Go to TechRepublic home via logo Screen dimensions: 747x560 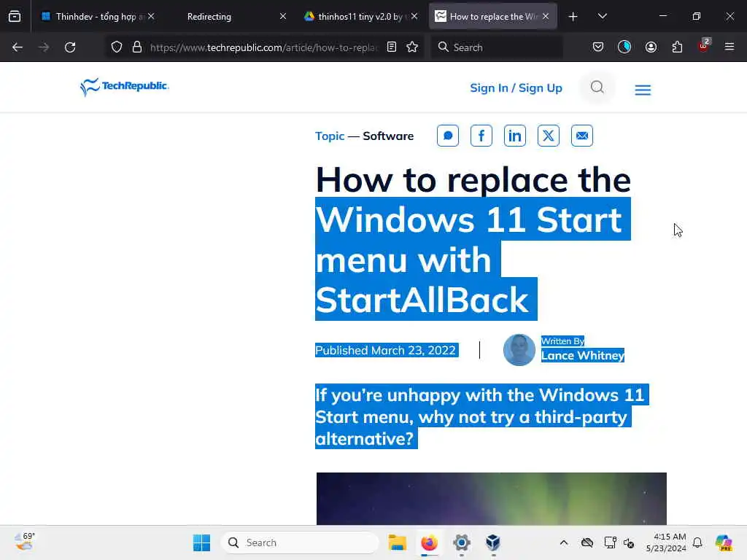[124, 87]
